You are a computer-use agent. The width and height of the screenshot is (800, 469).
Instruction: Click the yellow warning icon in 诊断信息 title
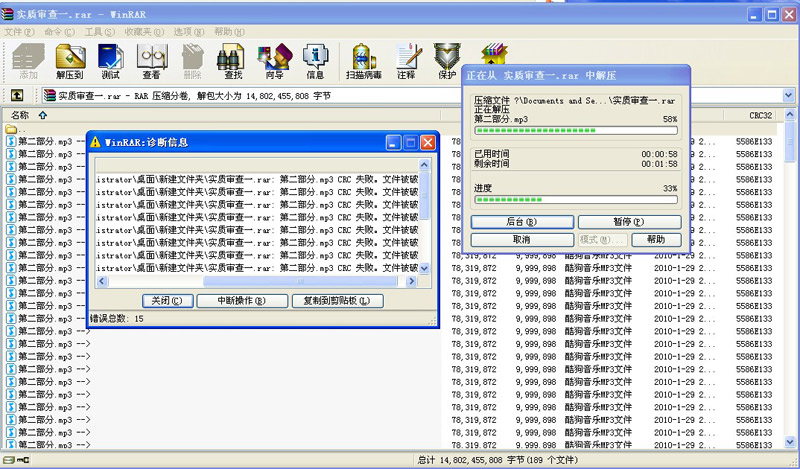click(95, 142)
